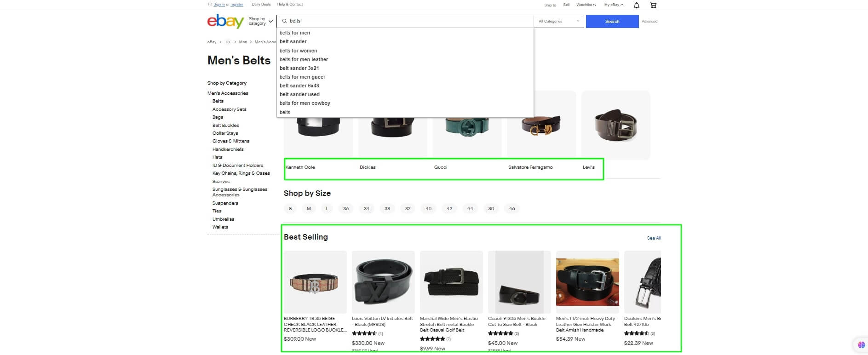Select suggestion 'belts for men leather'
The width and height of the screenshot is (868, 355).
click(405, 59)
